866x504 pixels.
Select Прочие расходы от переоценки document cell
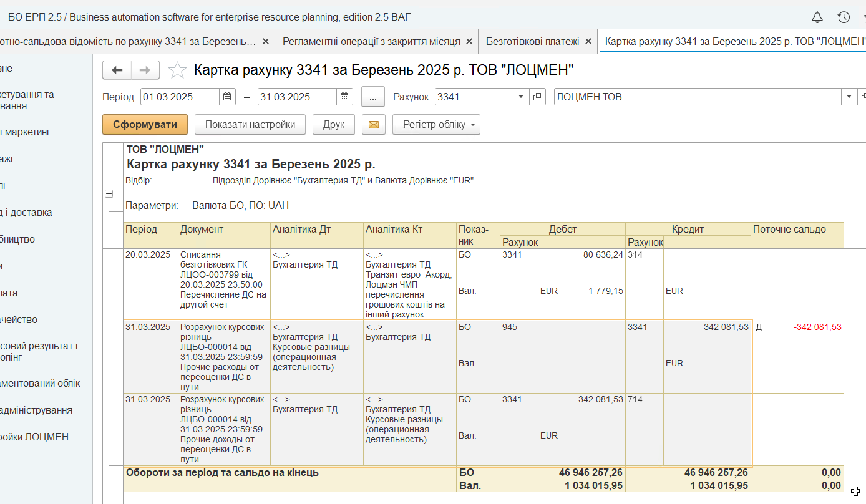point(224,357)
